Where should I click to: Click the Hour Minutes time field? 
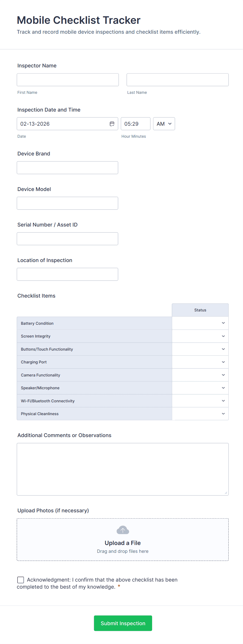click(x=135, y=124)
